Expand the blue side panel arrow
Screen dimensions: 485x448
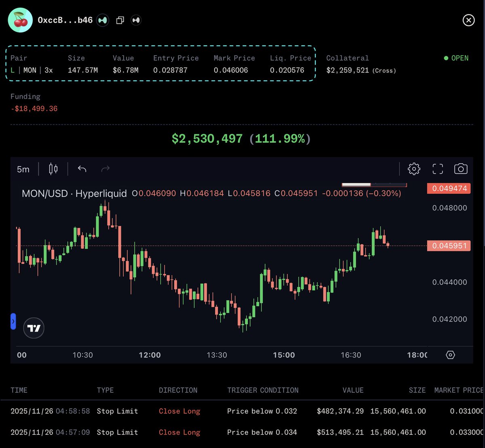click(13, 321)
